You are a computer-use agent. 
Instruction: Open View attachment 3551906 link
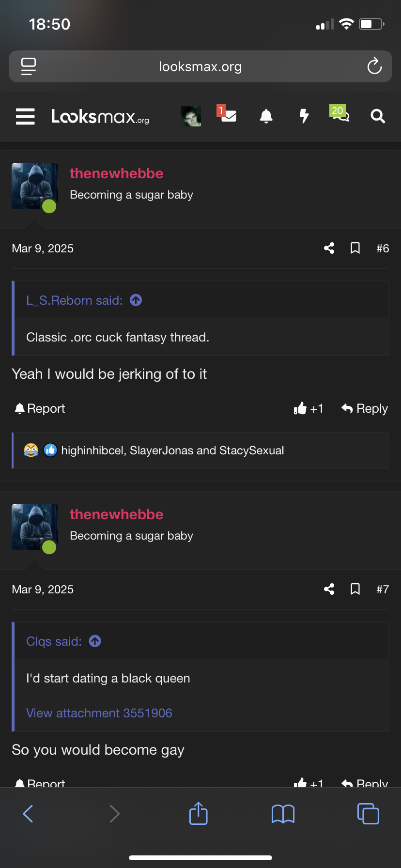(x=99, y=713)
